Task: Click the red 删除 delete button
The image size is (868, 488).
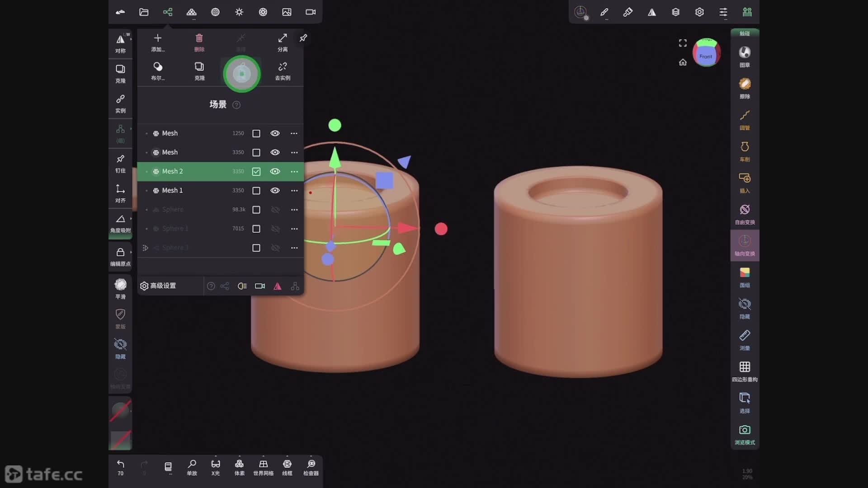Action: tap(199, 42)
